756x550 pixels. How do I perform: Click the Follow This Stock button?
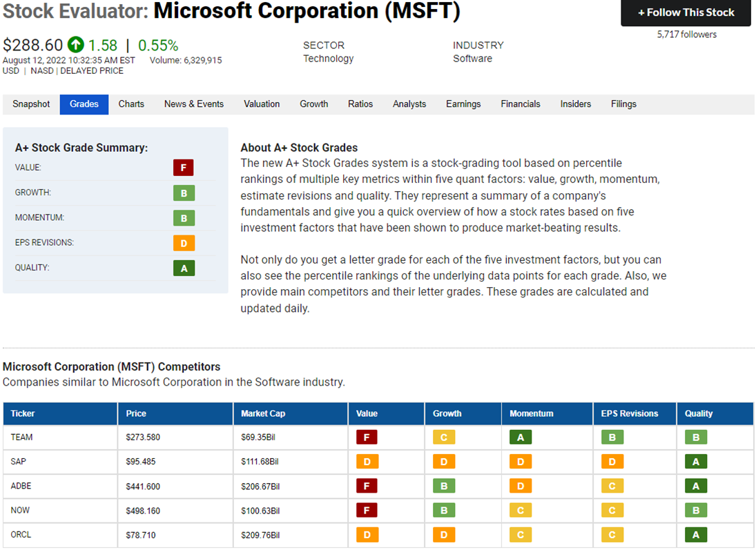[x=686, y=12]
